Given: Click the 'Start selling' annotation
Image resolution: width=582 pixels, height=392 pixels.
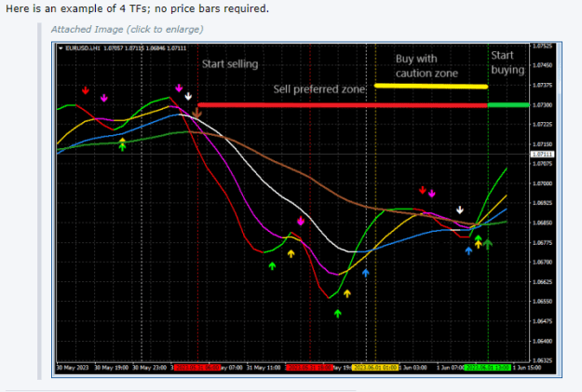Looking at the screenshot, I should coord(230,64).
